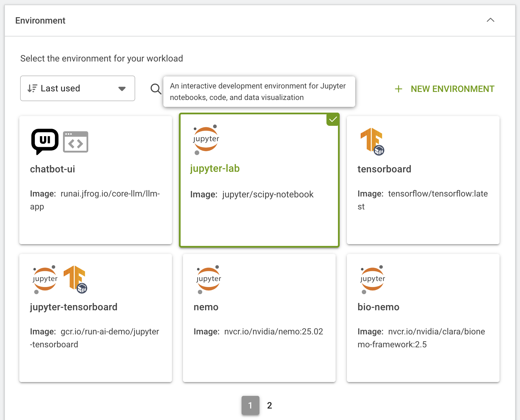Click the Environment section header title

pyautogui.click(x=40, y=20)
